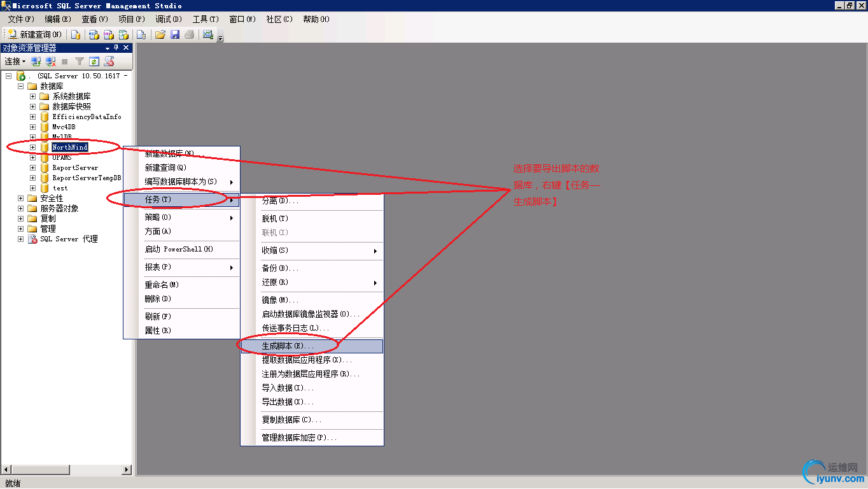Screen dimensions: 868x489
Task: Expand the ReportServer database node
Action: [x=32, y=167]
